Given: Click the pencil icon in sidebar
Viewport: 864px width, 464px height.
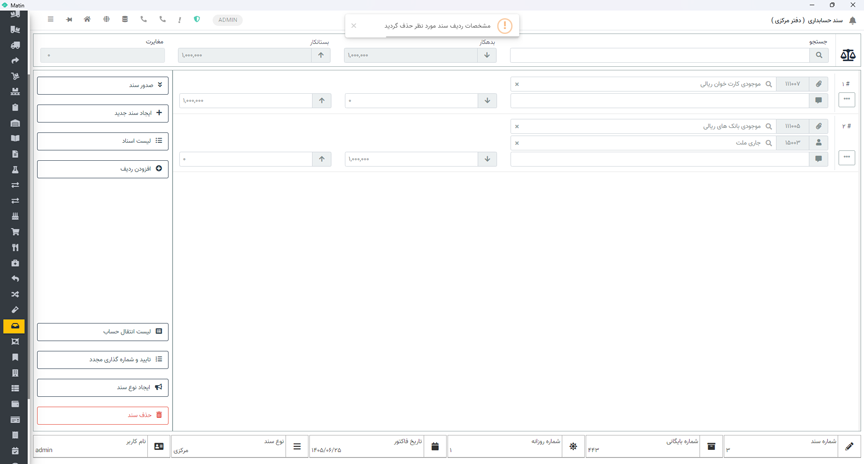Looking at the screenshot, I should tap(15, 310).
